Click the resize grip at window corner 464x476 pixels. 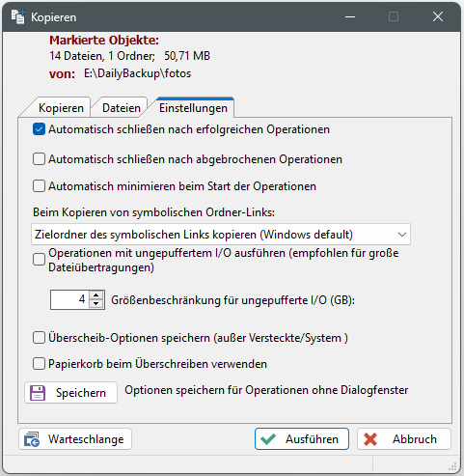(x=452, y=466)
